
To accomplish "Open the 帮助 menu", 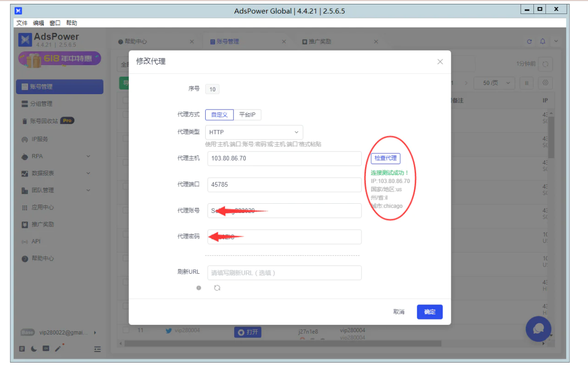I will 71,23.
